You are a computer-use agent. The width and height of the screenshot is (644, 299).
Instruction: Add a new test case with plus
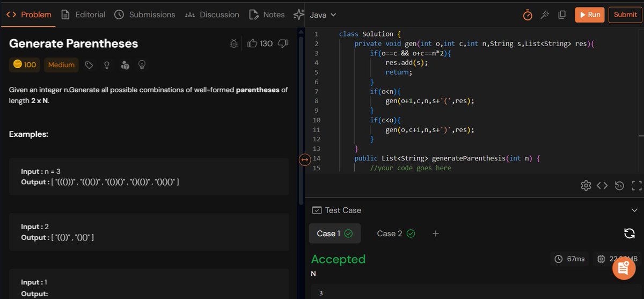(436, 234)
